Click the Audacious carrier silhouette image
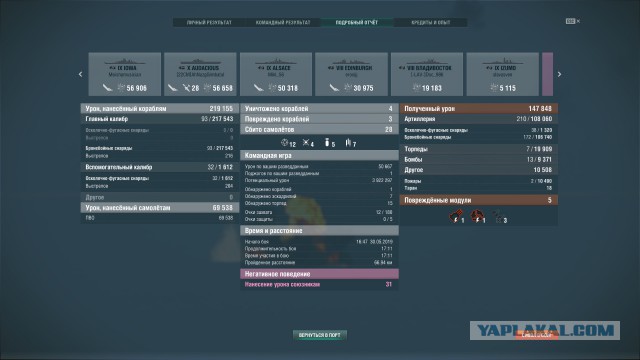Screen dimensions: 640x360 [200, 62]
